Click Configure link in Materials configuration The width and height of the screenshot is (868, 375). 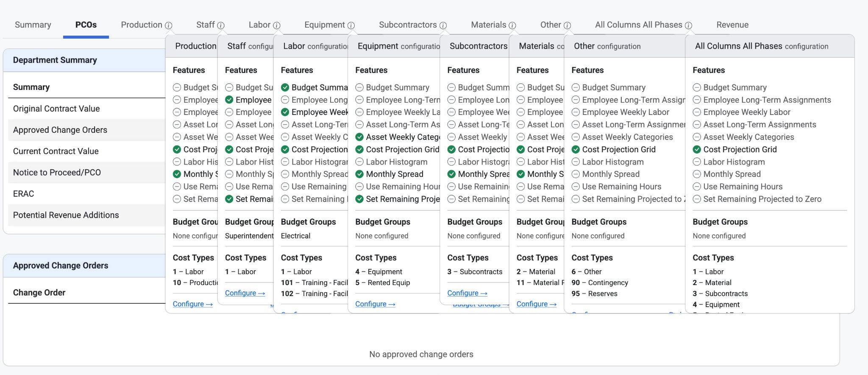(537, 304)
